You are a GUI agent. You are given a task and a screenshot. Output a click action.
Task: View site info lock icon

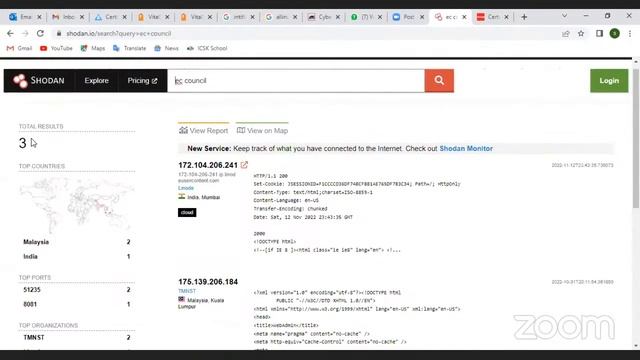(59, 33)
